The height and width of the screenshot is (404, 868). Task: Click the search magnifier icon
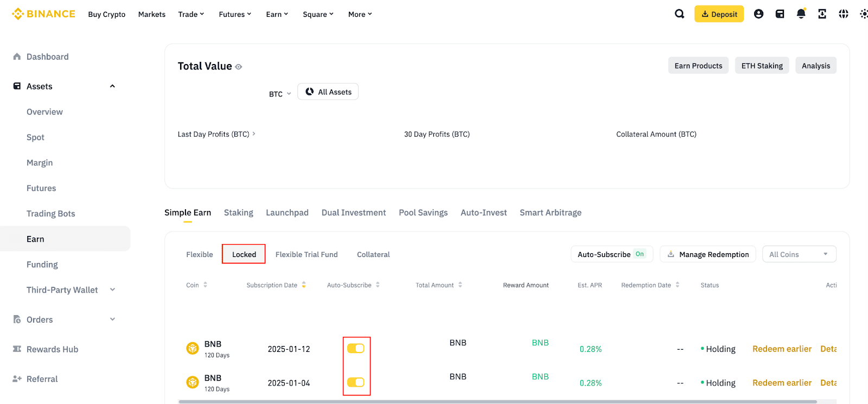tap(679, 14)
